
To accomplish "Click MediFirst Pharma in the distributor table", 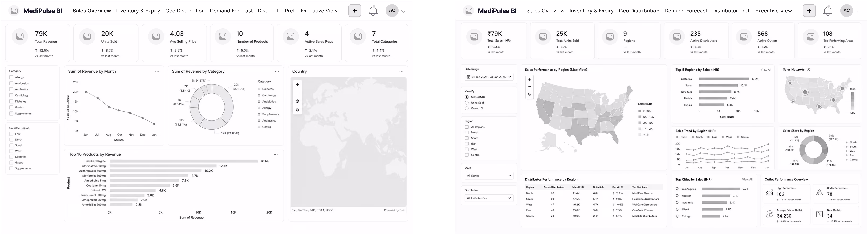I will [642, 193].
